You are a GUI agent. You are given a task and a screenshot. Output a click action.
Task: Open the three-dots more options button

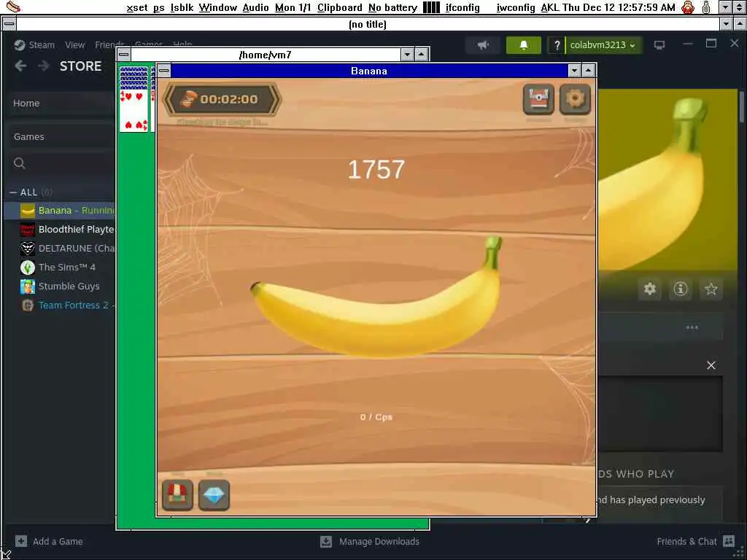pos(692,327)
